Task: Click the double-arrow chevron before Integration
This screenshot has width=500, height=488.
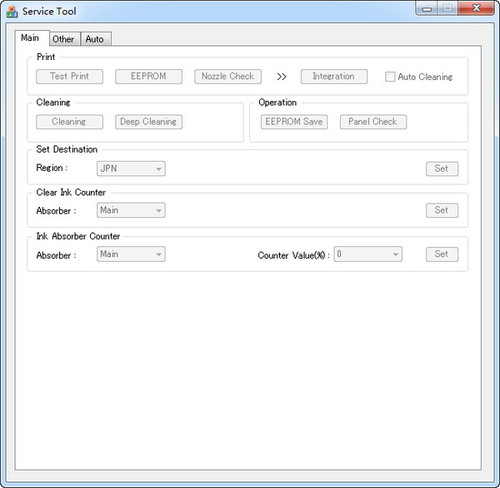Action: click(x=281, y=77)
